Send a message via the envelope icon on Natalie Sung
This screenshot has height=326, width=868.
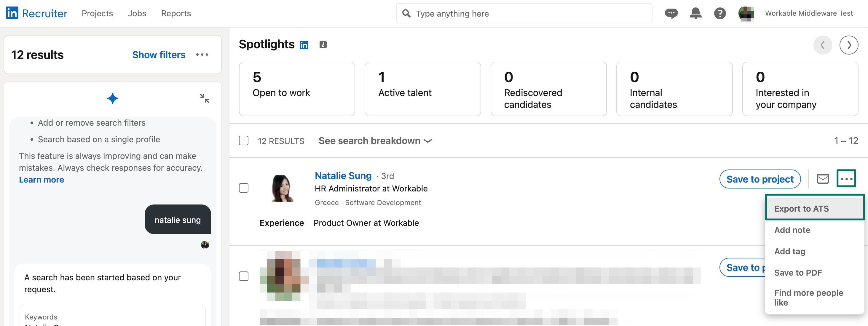(x=823, y=179)
